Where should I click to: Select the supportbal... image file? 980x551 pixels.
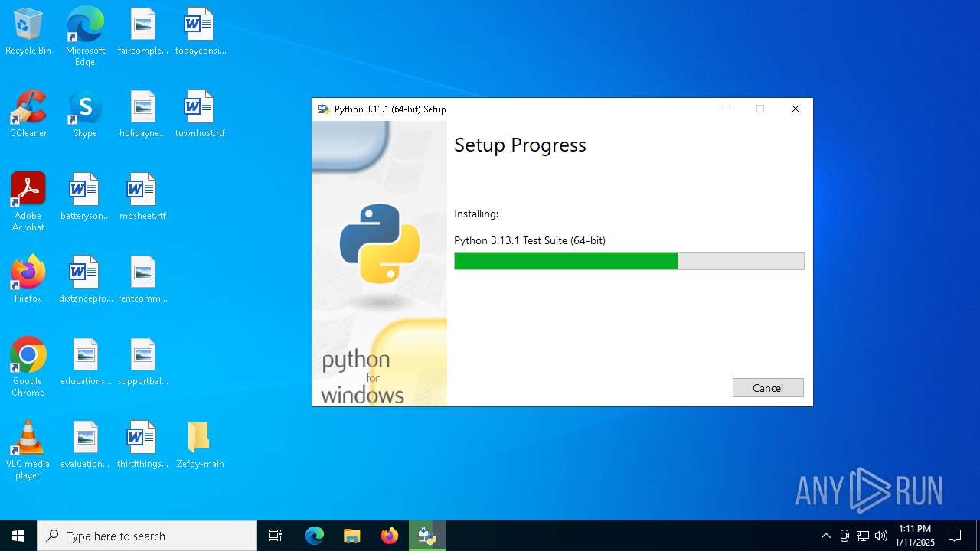tap(142, 363)
